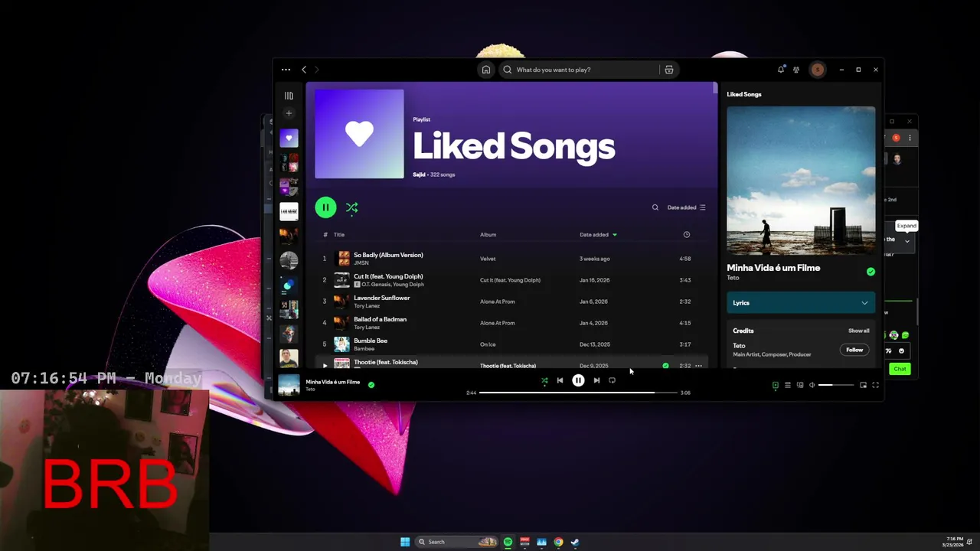Open Spotify taskbar icon
This screenshot has height=551, width=980.
coord(508,542)
